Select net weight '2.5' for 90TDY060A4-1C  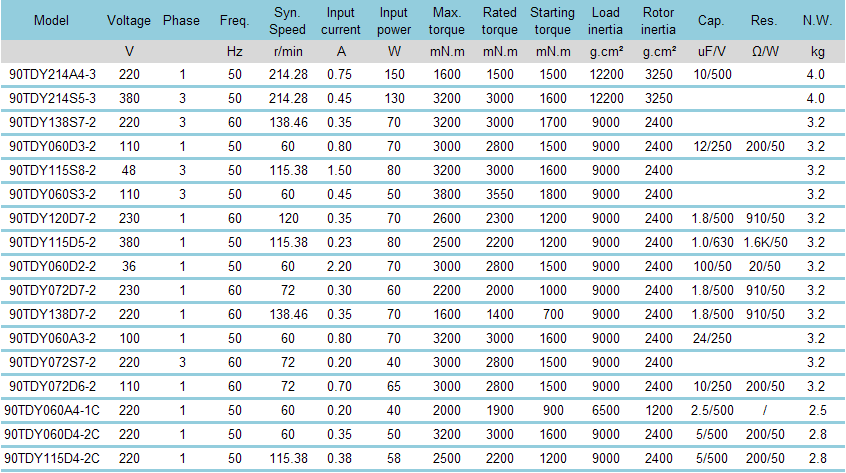[818, 410]
